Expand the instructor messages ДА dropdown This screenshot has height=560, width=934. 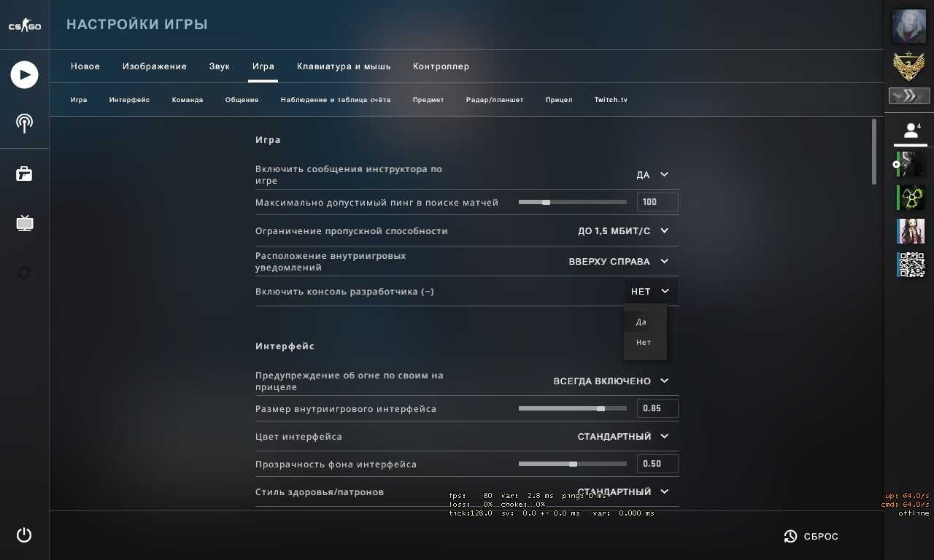click(652, 175)
